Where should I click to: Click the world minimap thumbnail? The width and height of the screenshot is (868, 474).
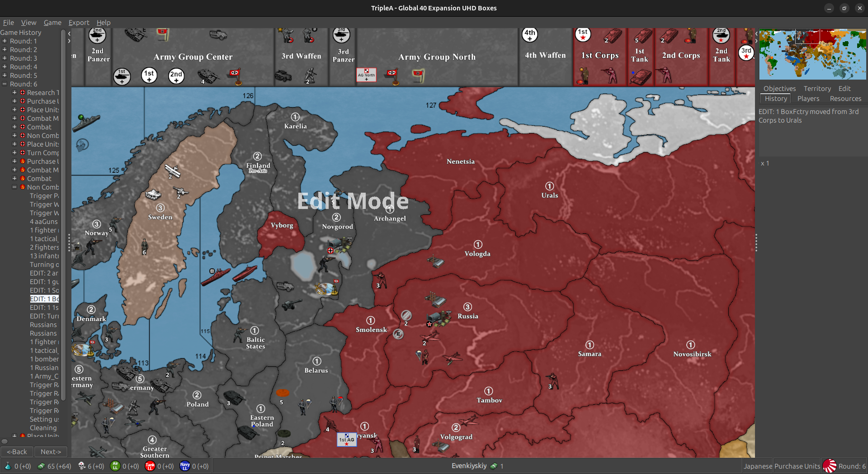(812, 54)
